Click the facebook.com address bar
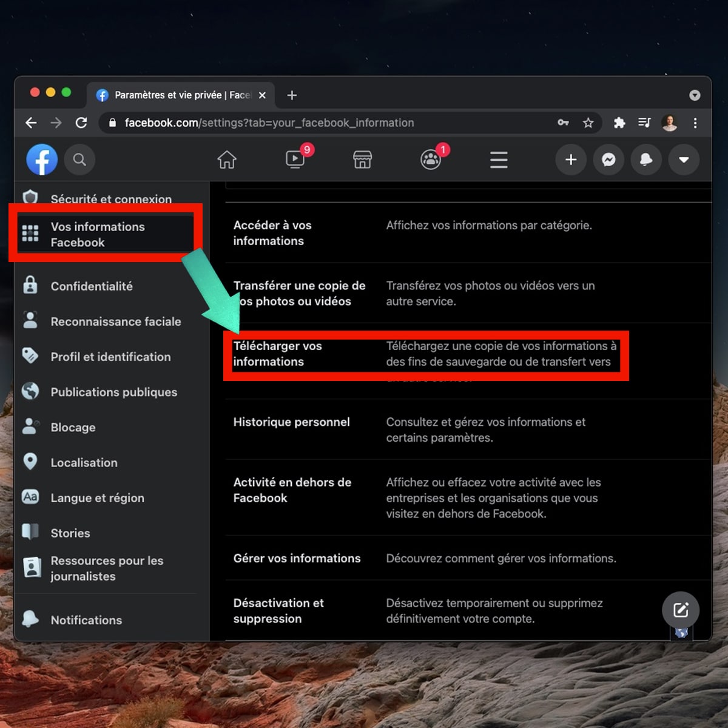This screenshot has width=728, height=728. (350, 123)
